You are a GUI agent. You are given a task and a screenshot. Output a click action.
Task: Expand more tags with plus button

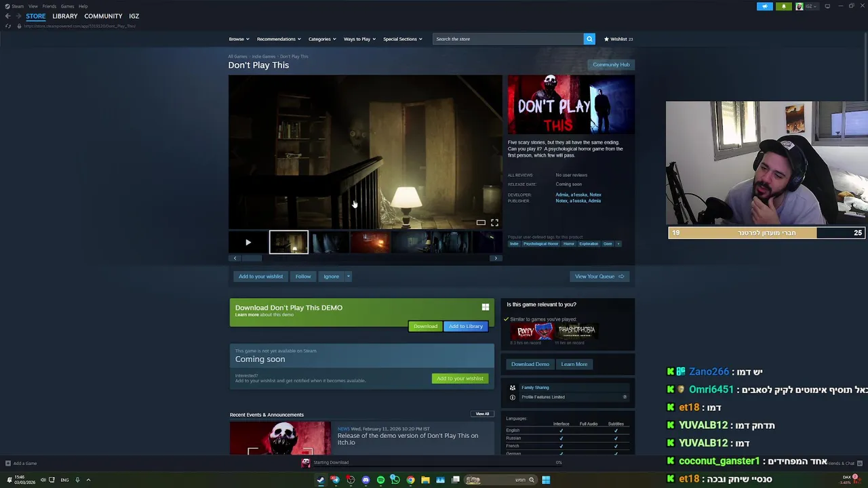[x=618, y=243]
